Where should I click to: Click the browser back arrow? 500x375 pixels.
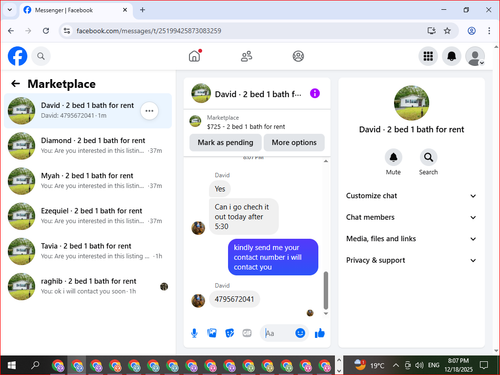click(x=11, y=31)
